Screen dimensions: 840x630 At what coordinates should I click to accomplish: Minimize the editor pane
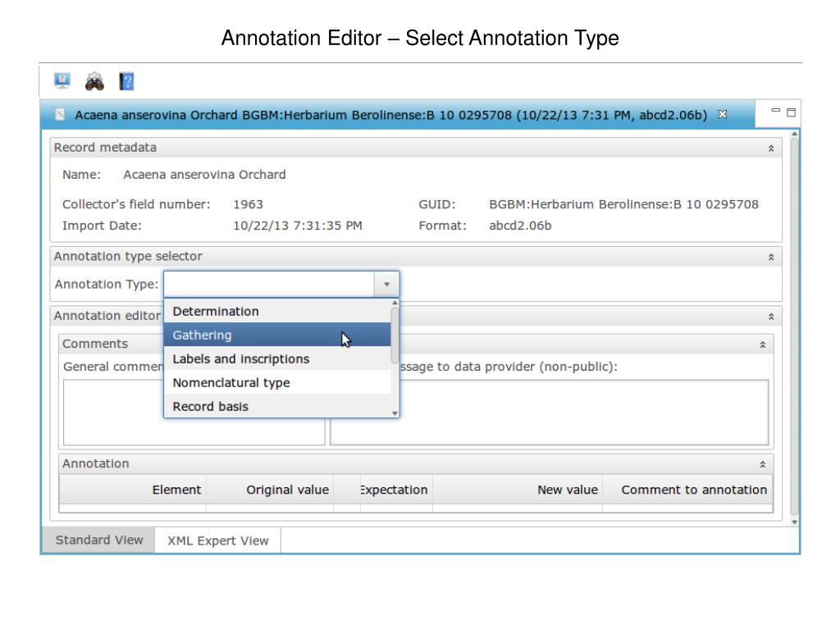tap(775, 111)
